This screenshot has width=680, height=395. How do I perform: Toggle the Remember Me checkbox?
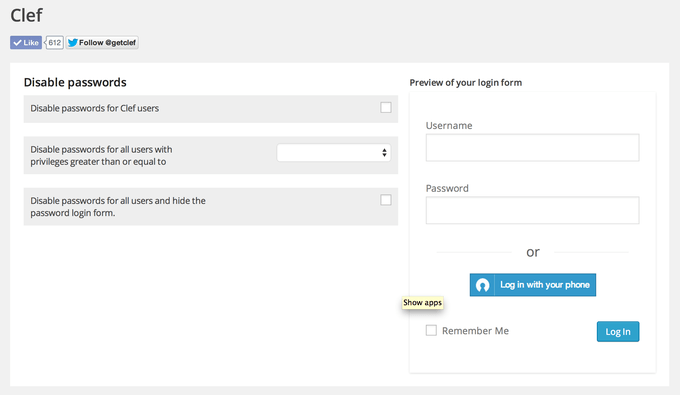point(431,330)
